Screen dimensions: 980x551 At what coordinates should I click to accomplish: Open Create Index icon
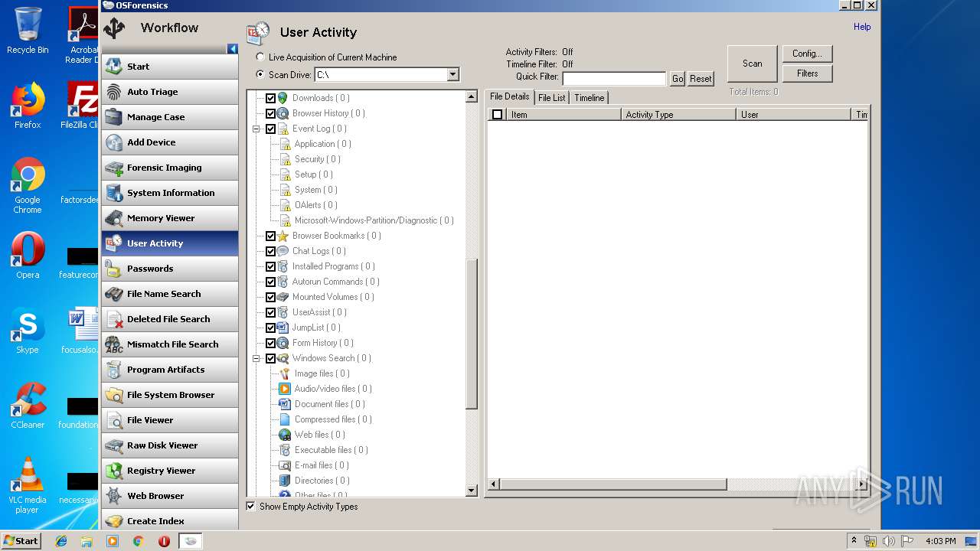click(114, 521)
